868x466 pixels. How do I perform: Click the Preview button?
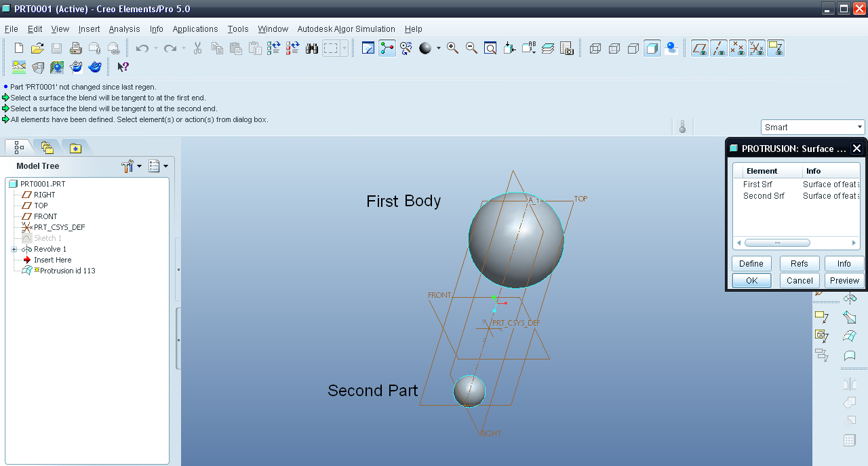pos(844,281)
